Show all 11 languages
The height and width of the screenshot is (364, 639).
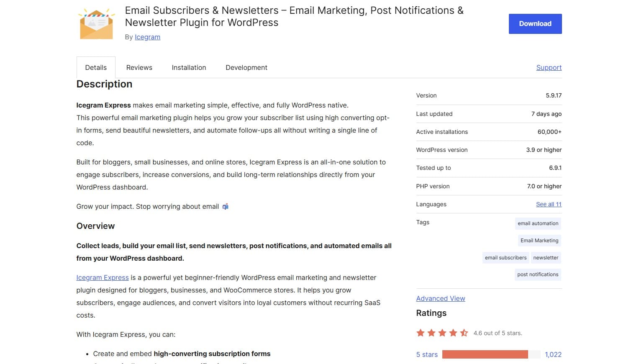549,204
